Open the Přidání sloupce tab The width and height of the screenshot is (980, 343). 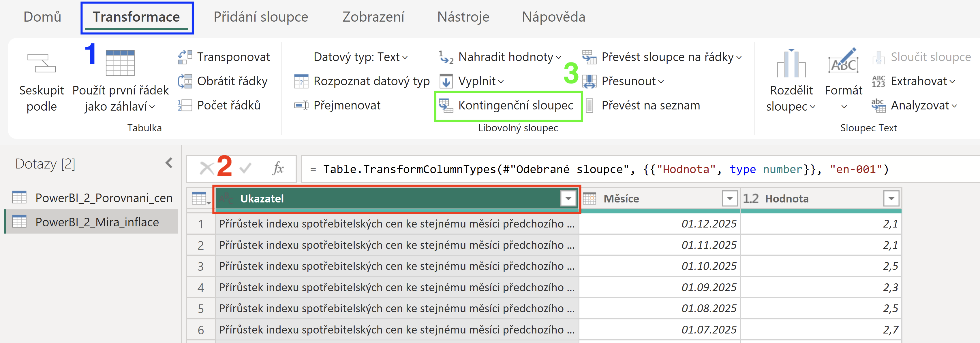pos(261,17)
